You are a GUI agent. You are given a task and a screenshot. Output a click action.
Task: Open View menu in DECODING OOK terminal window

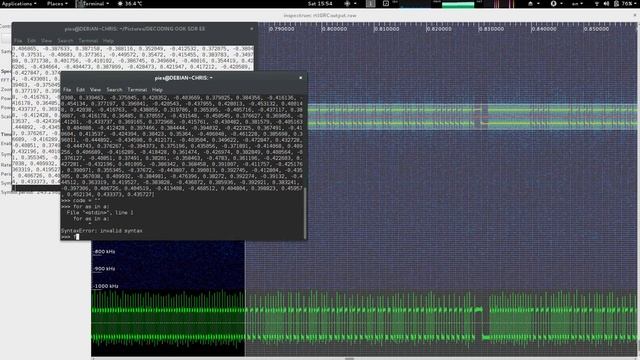point(47,41)
